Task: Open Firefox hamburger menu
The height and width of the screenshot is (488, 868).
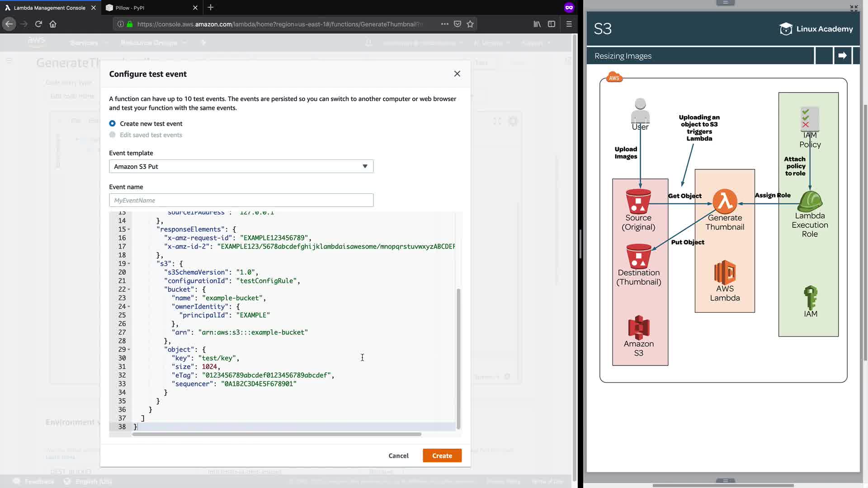Action: tap(569, 24)
